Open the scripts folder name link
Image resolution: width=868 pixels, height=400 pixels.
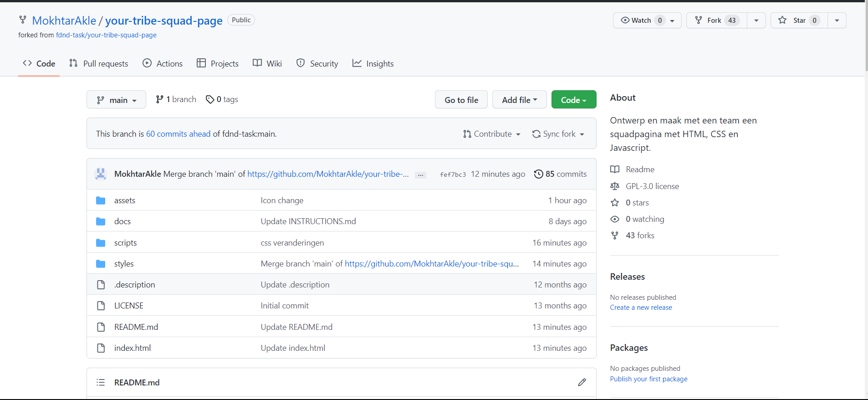125,243
